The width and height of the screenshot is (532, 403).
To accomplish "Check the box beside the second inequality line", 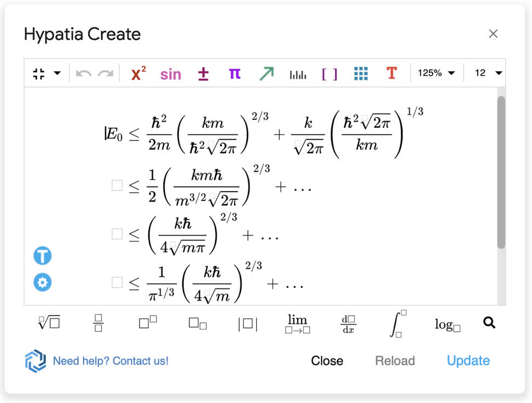I will click(117, 185).
